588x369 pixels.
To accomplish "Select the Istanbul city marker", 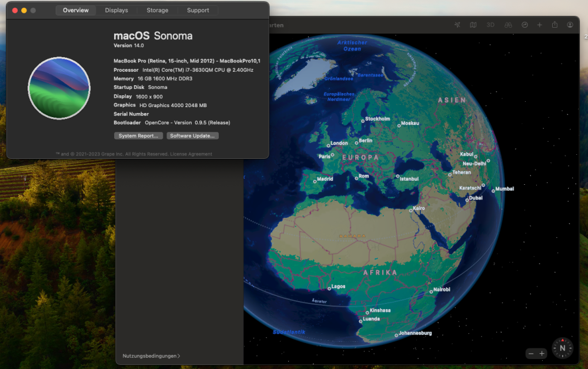I will point(398,176).
